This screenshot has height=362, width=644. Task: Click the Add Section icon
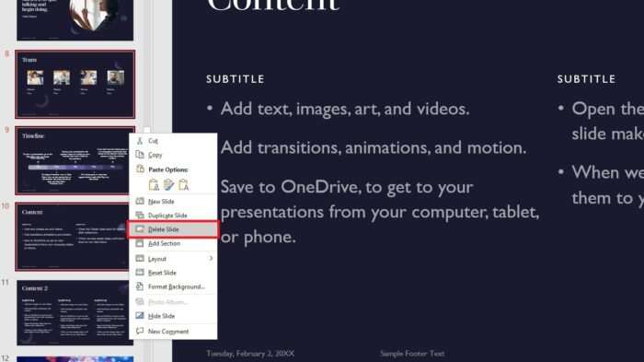(x=140, y=243)
